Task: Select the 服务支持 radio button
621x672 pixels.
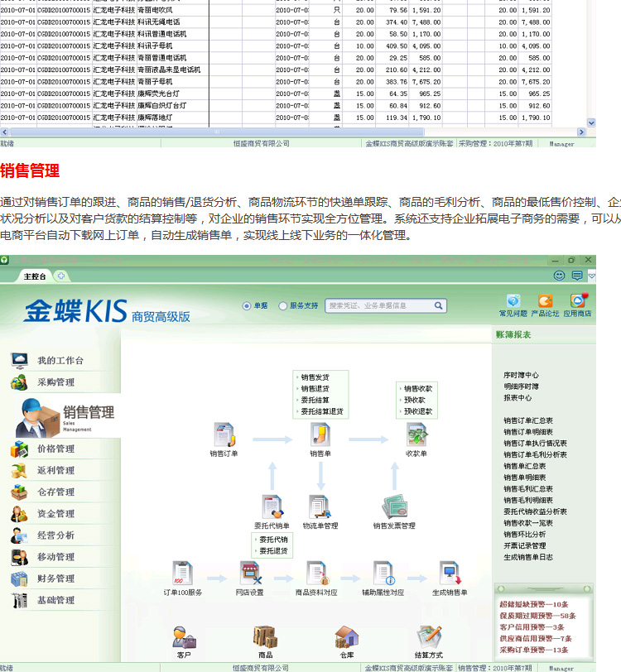Action: [282, 306]
